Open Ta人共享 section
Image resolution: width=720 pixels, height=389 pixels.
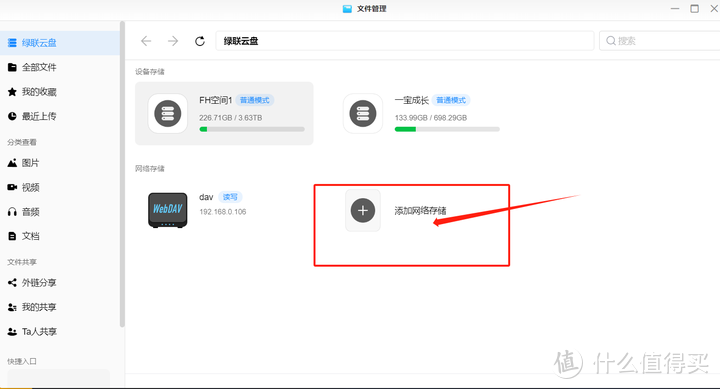tap(60, 332)
